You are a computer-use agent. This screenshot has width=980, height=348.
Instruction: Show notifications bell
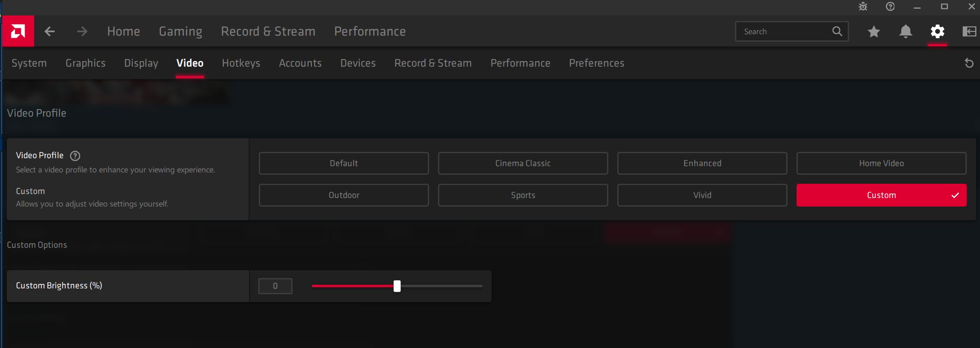[905, 31]
